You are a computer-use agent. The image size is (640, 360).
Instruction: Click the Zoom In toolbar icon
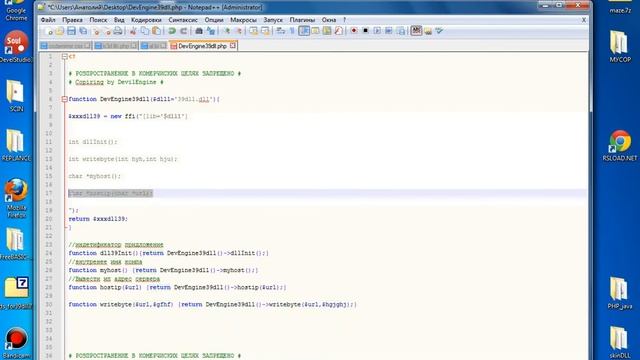click(226, 31)
